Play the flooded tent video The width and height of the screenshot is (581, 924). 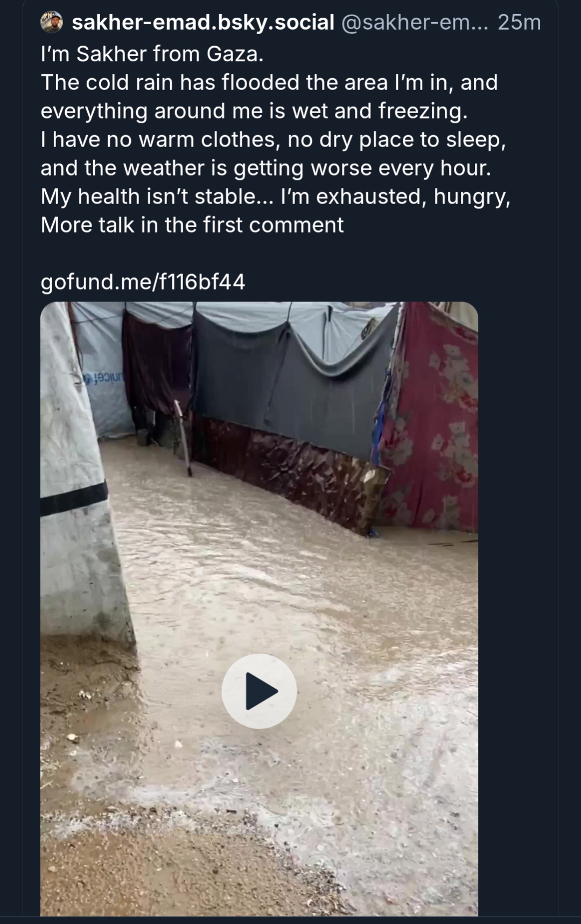point(259,691)
